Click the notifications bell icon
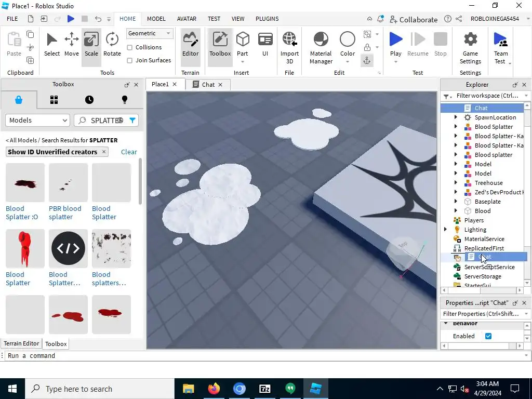This screenshot has width=532, height=399. tap(380, 19)
